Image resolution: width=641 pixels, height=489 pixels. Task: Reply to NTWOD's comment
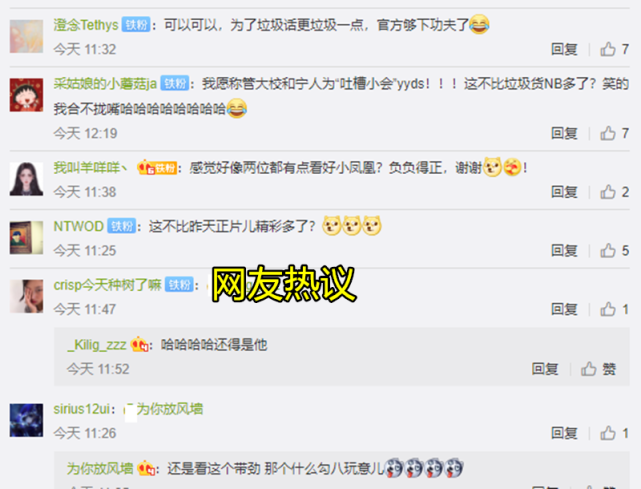(564, 250)
